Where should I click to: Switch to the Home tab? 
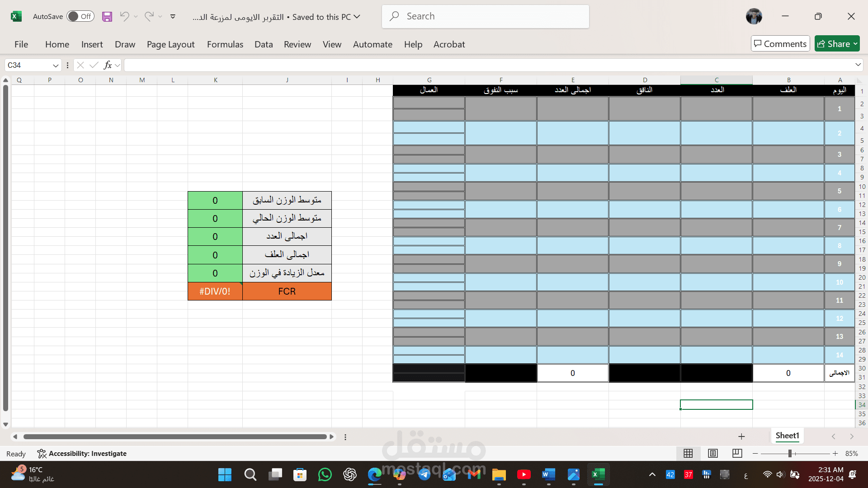57,44
